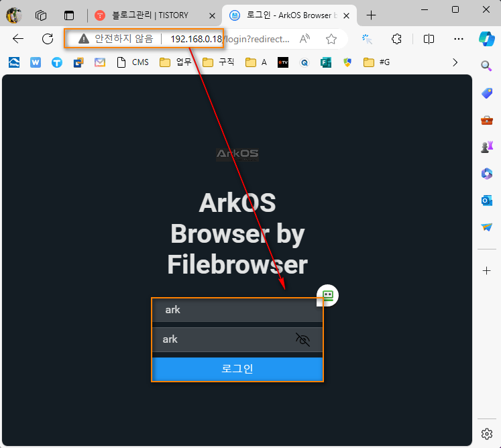Open sidebar settings gear
The height and width of the screenshot is (448, 501).
(487, 434)
